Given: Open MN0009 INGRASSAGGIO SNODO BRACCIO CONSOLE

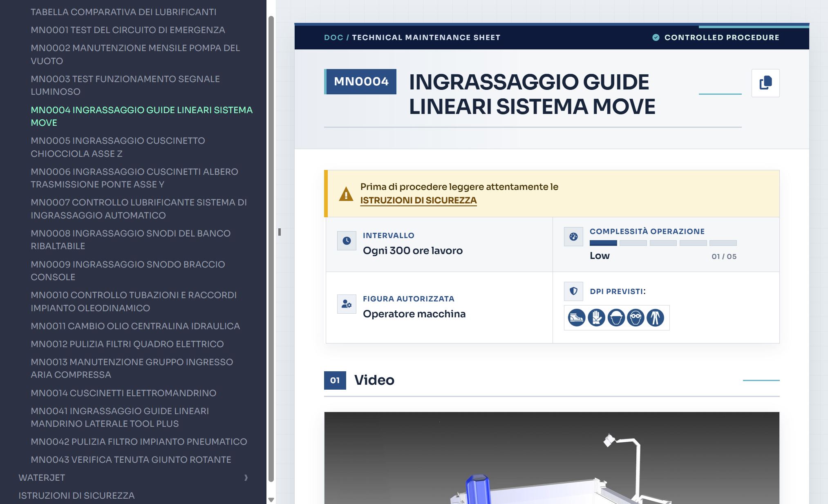Looking at the screenshot, I should pos(128,270).
